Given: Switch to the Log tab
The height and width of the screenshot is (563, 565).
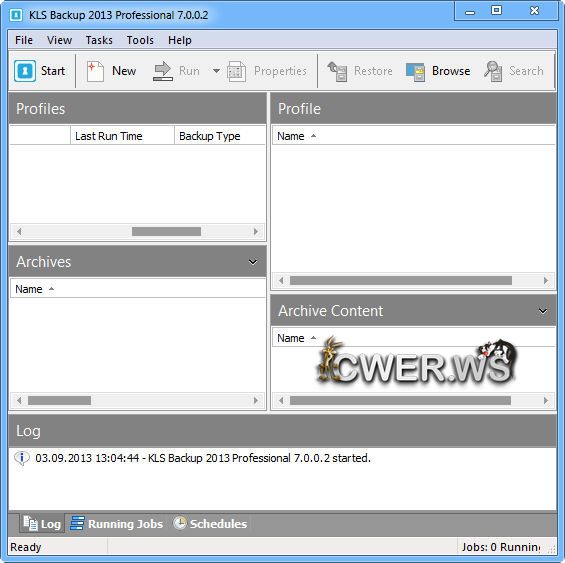Looking at the screenshot, I should 42,523.
